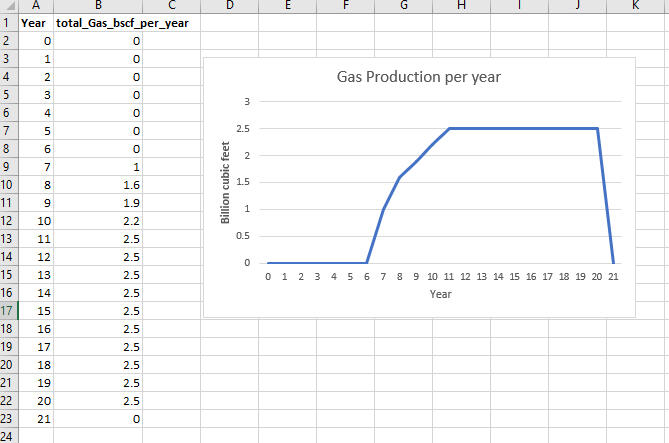Select column C header

pos(172,6)
